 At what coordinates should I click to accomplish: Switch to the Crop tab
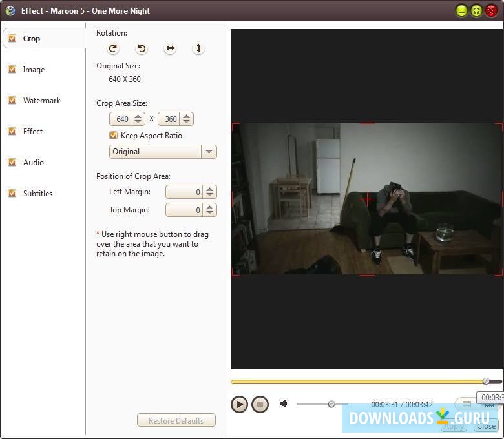(x=44, y=39)
